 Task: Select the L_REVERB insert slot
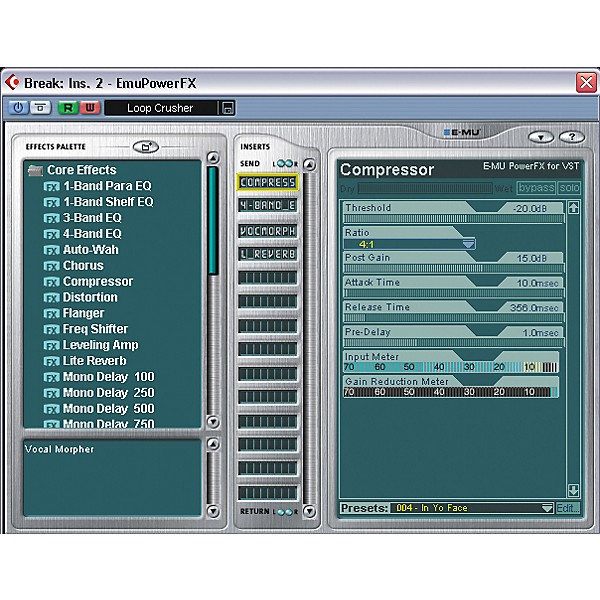tap(267, 254)
